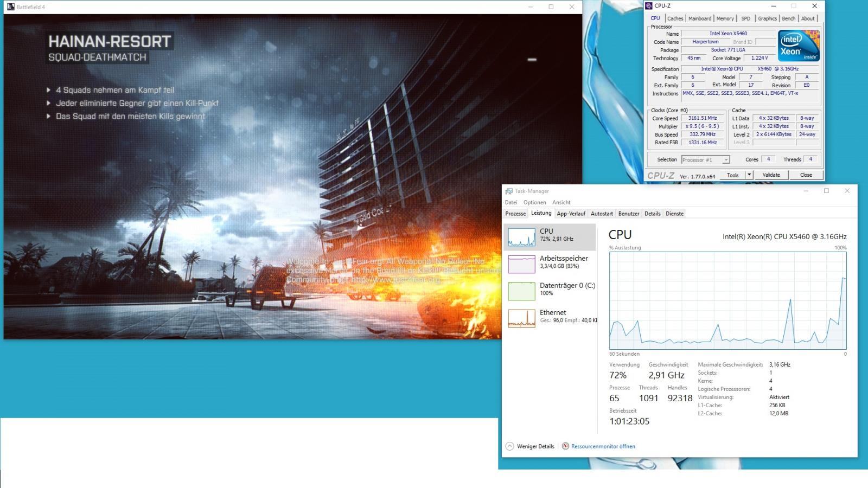
Task: Click the Validate button in CPU-Z
Action: tap(771, 175)
